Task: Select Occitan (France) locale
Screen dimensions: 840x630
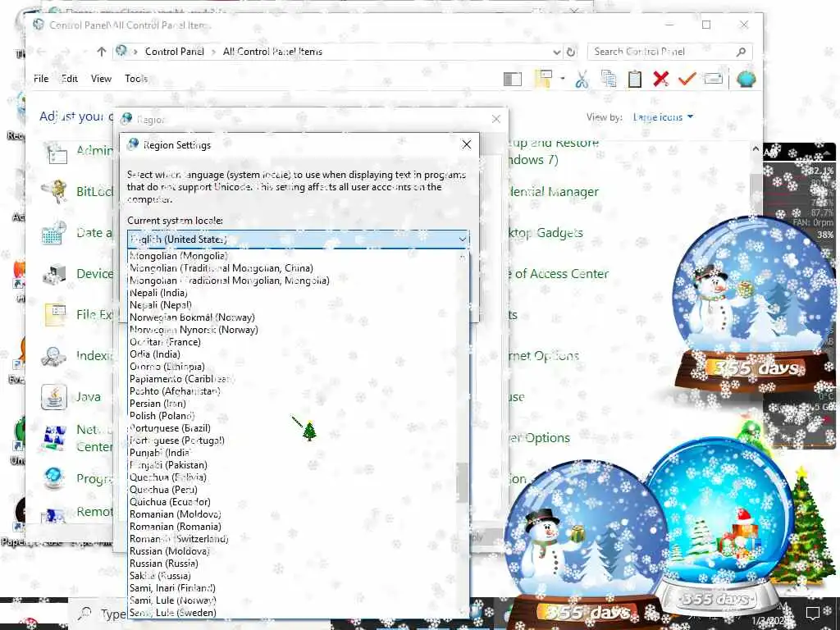Action: coord(293,342)
